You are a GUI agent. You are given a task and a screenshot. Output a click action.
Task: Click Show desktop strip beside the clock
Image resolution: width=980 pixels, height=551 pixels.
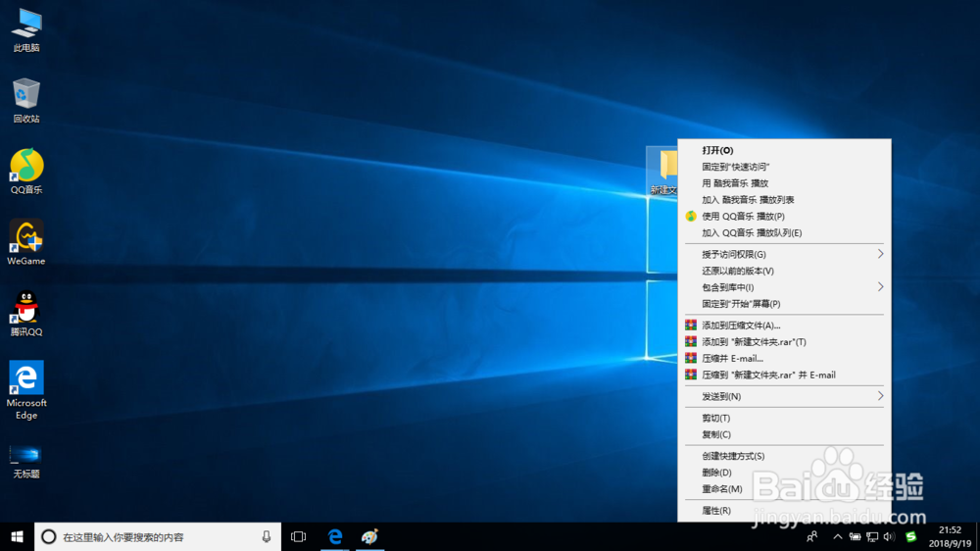coord(977,536)
